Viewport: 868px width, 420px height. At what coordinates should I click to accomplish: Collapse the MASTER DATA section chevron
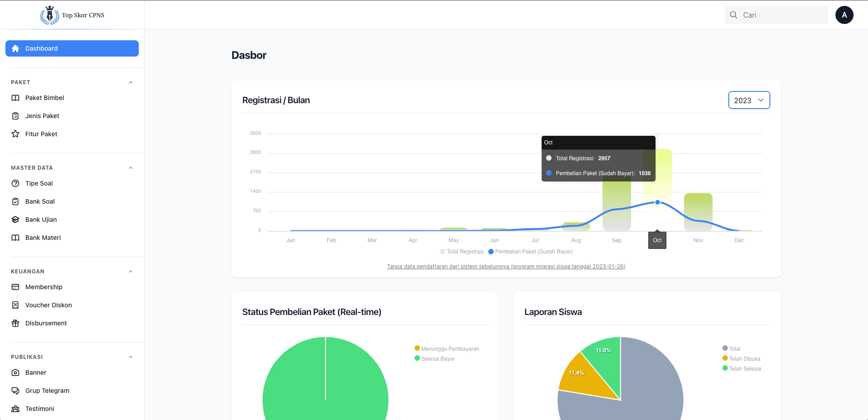point(131,168)
